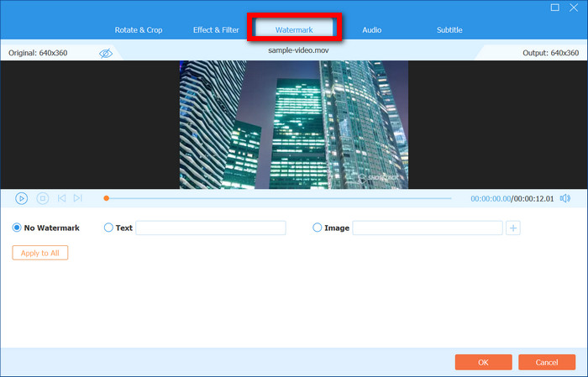
Task: Go to the Audio tab
Action: coord(372,30)
